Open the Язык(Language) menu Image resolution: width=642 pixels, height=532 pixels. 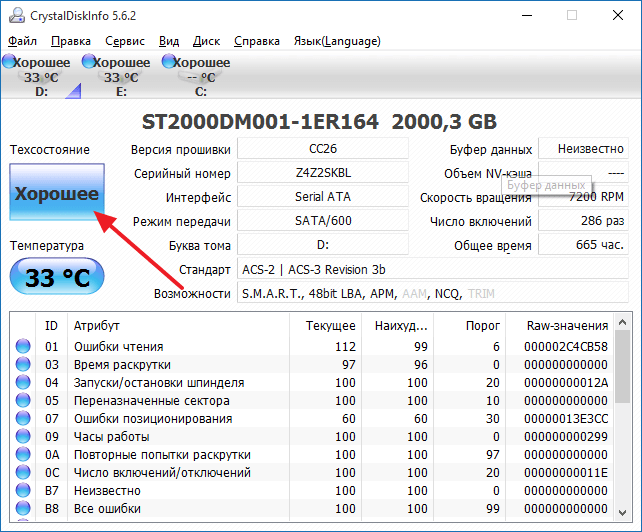click(336, 41)
